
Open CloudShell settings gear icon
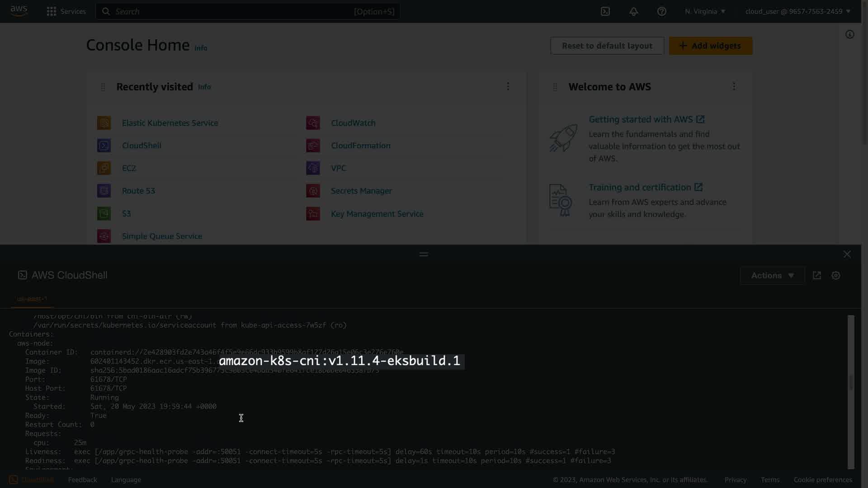point(835,275)
